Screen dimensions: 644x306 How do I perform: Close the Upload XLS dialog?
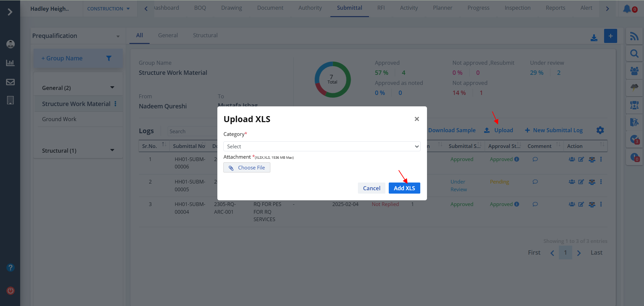pos(417,119)
